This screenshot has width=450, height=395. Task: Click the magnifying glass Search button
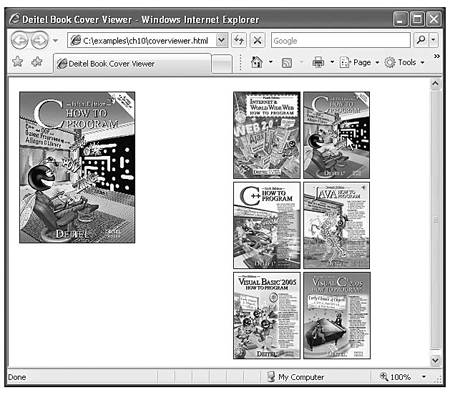pos(421,40)
